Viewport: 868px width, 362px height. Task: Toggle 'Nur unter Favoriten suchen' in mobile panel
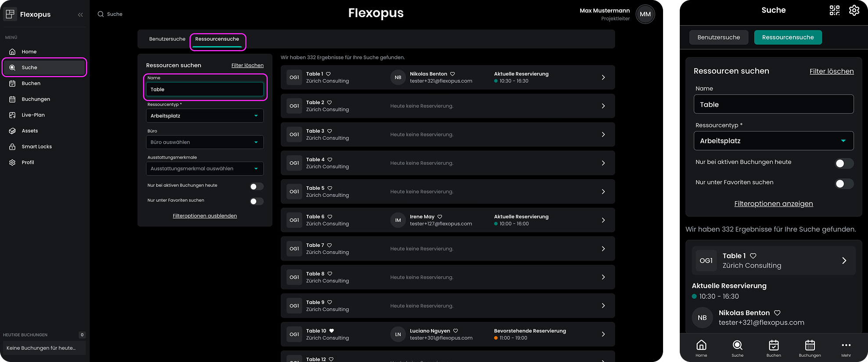[x=843, y=184]
